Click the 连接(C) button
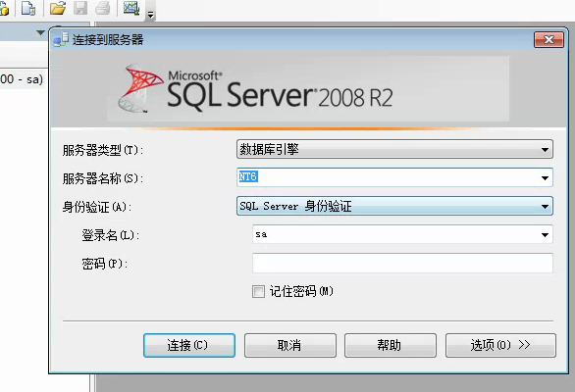This screenshot has width=575, height=392. [x=189, y=345]
